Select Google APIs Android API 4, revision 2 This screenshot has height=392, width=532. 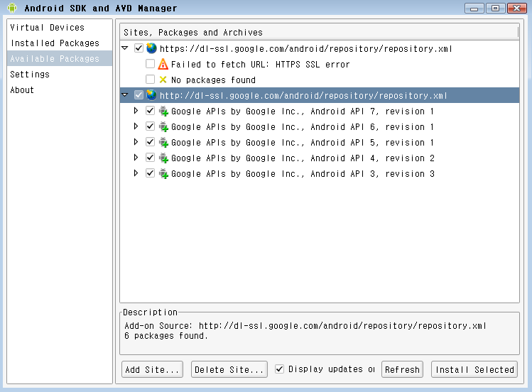[x=303, y=158]
